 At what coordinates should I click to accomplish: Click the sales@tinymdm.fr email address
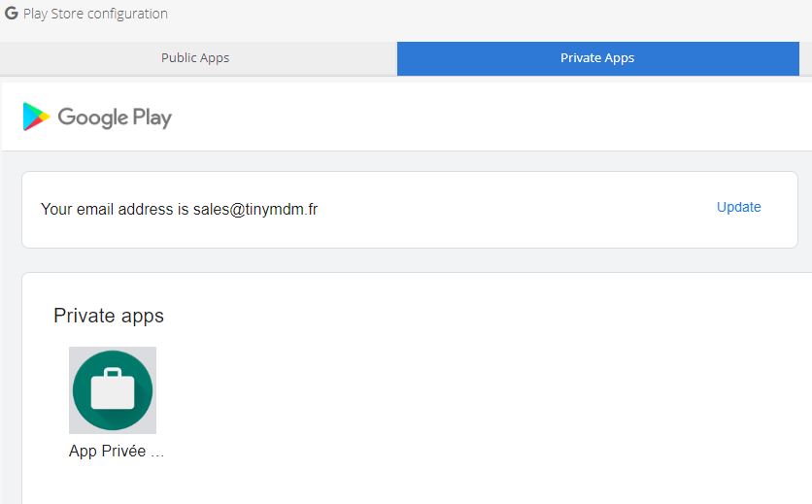[255, 209]
